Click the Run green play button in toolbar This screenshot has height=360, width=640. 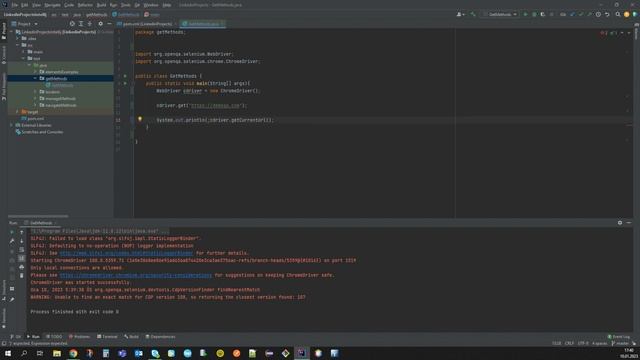point(525,14)
